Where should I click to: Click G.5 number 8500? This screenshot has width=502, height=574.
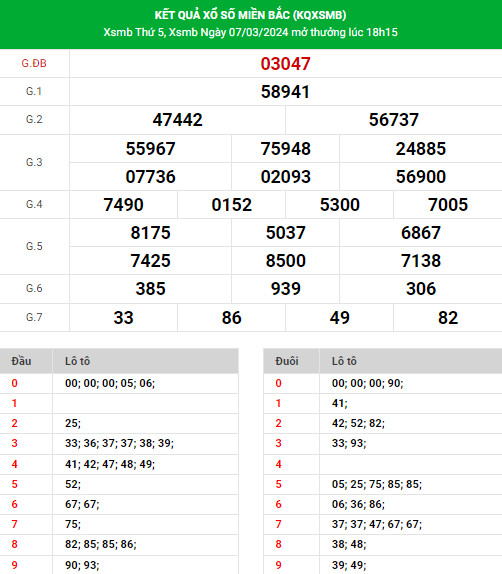[285, 261]
